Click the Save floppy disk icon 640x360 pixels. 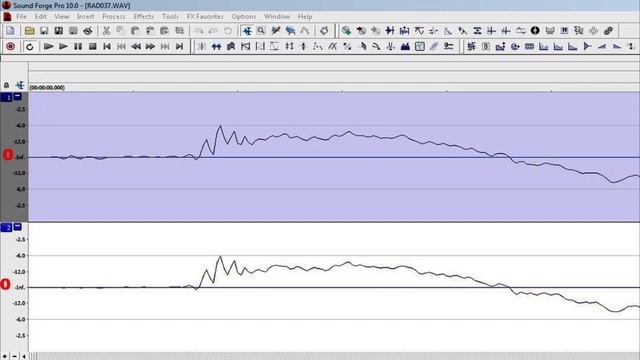[x=44, y=31]
